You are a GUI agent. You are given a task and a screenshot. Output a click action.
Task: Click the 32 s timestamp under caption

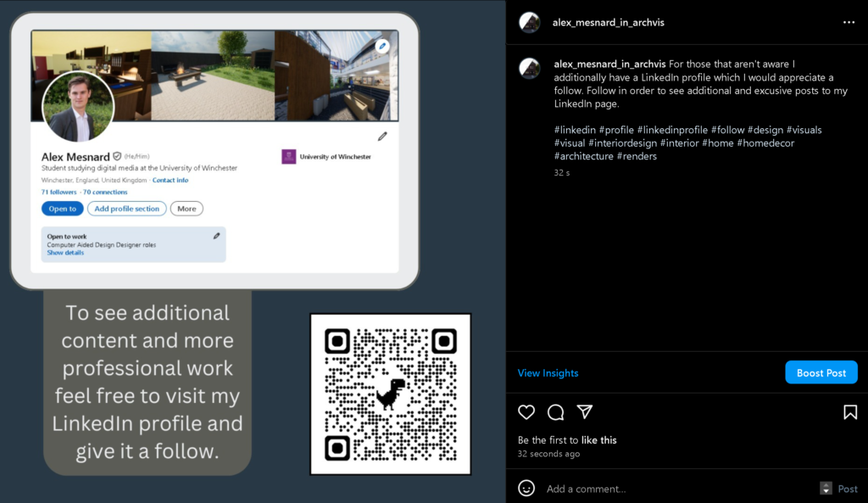point(562,173)
